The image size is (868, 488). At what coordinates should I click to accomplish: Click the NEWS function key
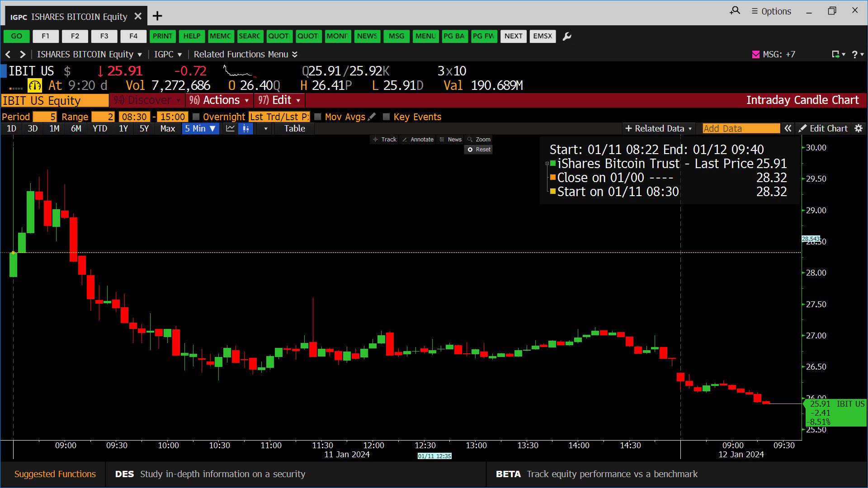click(x=367, y=36)
